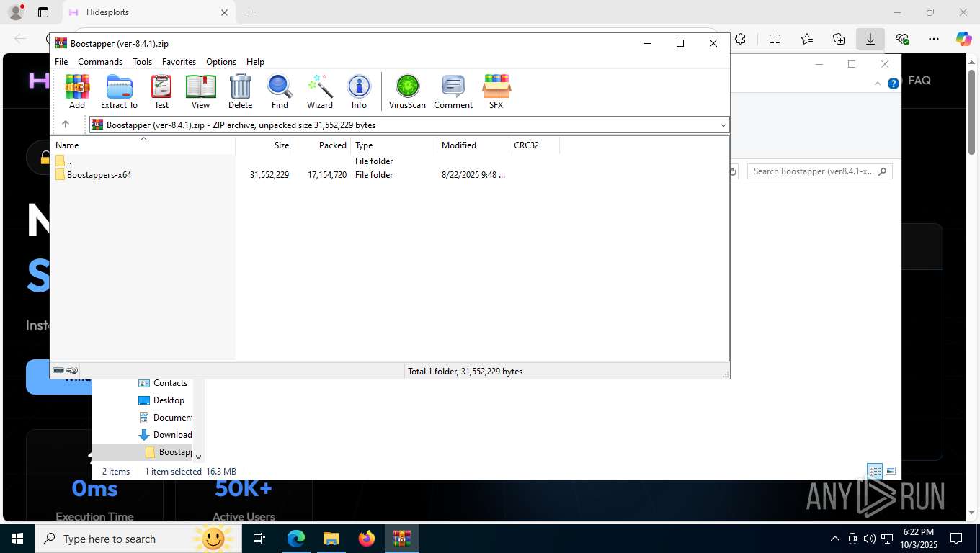Open the Edge profile avatar icon

[15, 12]
